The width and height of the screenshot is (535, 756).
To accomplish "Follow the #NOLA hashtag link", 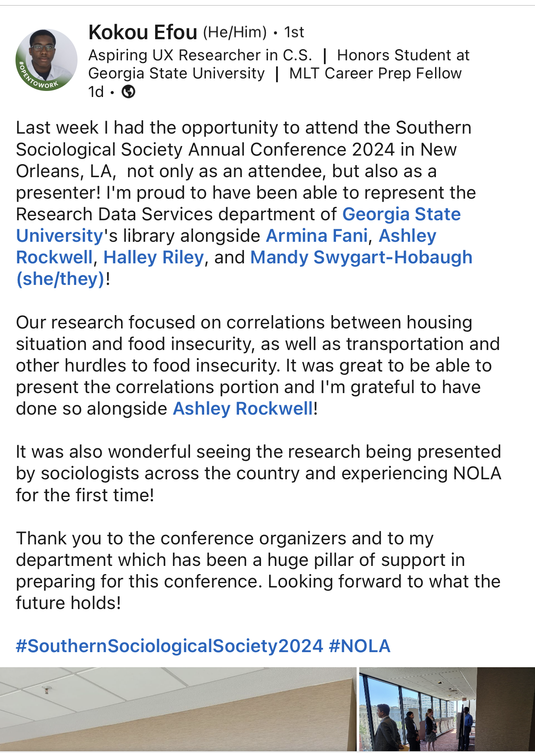I will (x=359, y=646).
